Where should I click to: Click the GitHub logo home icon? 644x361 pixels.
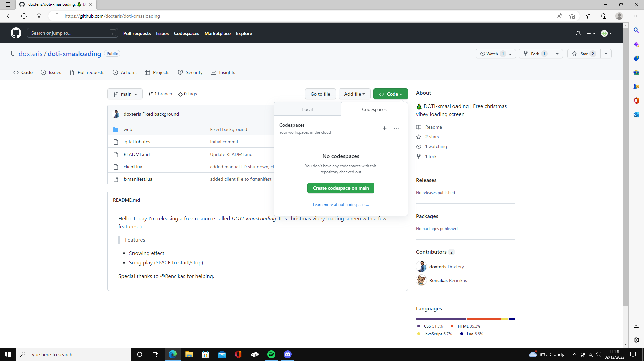[16, 33]
